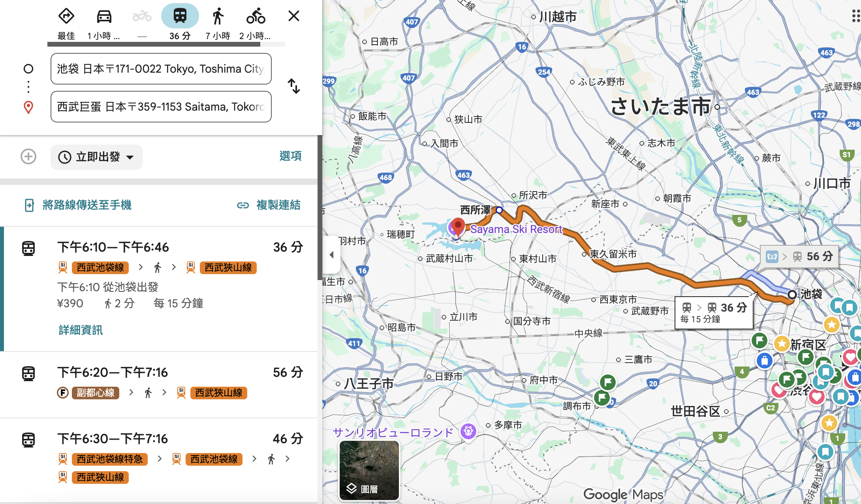Switch to the transit tab showing 36 分
The width and height of the screenshot is (861, 504).
[x=180, y=17]
